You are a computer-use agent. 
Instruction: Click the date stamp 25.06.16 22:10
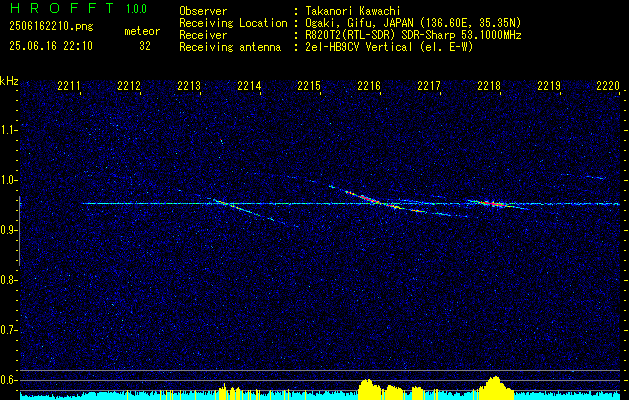[51, 46]
